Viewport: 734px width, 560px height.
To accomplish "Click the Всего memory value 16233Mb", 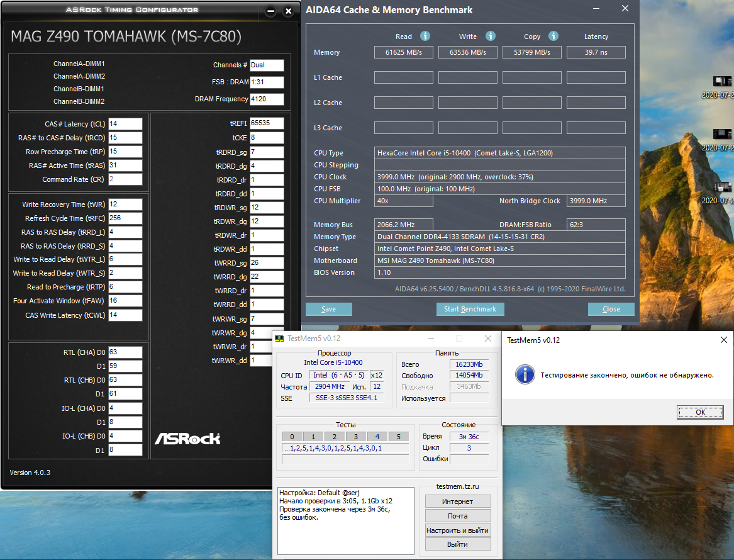I will 469,364.
